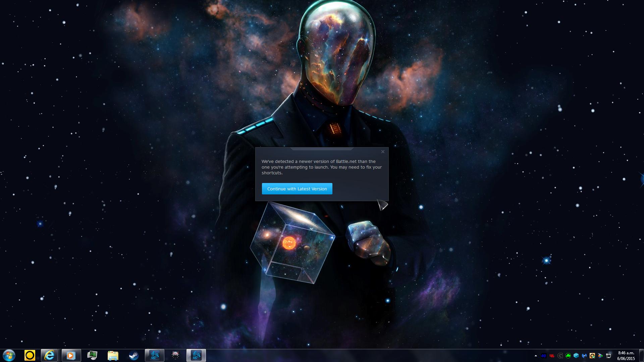This screenshot has width=644, height=362.
Task: Open the Witcher wolf medallion taskbar icon
Action: pos(175,355)
